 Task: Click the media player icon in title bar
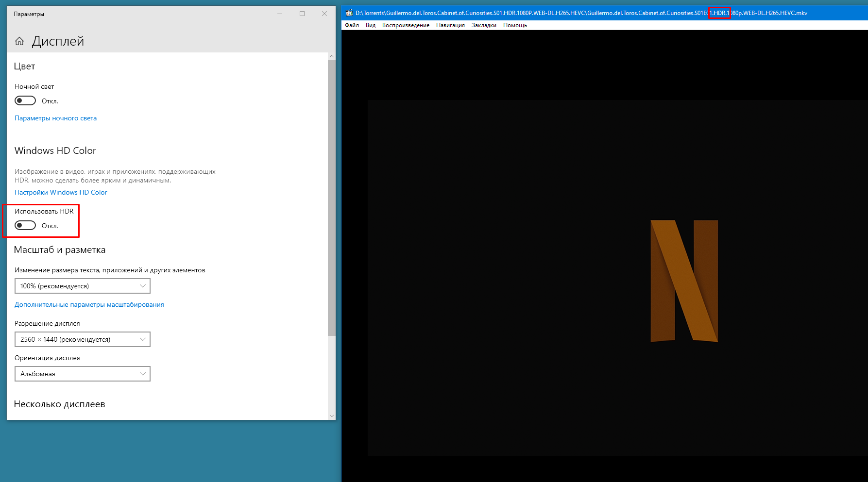pos(349,13)
